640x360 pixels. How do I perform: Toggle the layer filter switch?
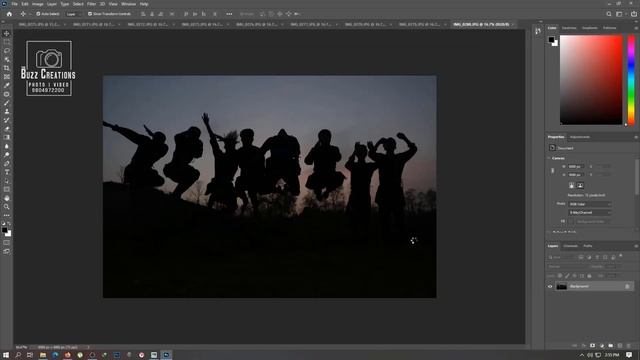tap(621, 256)
